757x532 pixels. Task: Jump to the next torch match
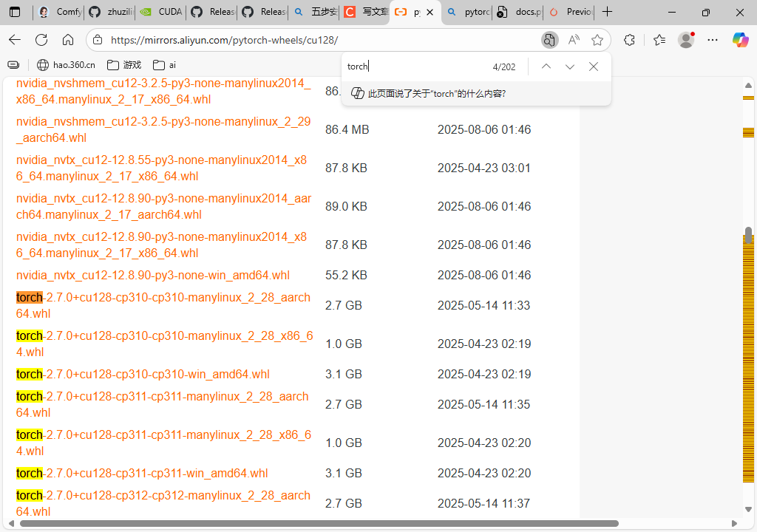pyautogui.click(x=569, y=66)
